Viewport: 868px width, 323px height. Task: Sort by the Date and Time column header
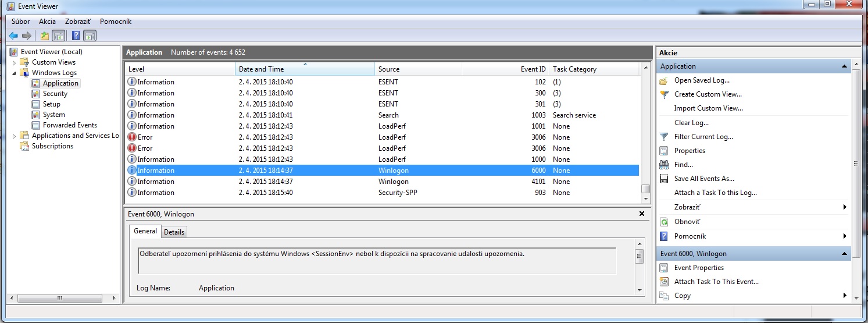coord(305,69)
